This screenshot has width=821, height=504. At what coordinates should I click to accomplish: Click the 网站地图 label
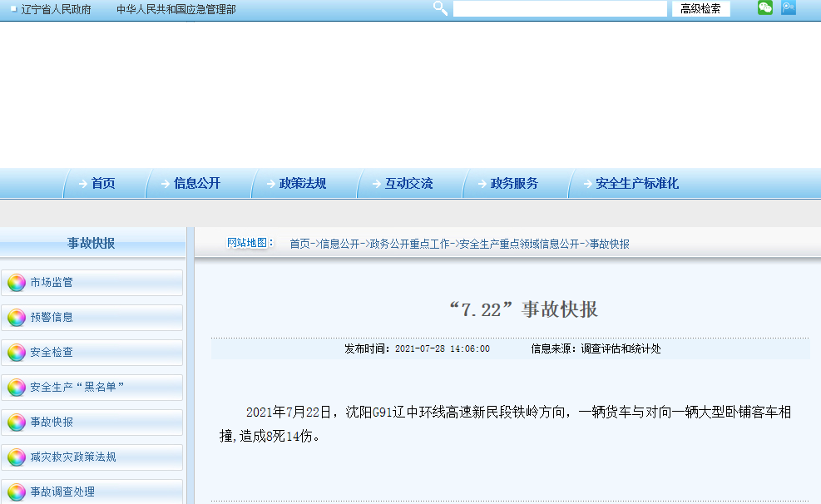(x=250, y=243)
